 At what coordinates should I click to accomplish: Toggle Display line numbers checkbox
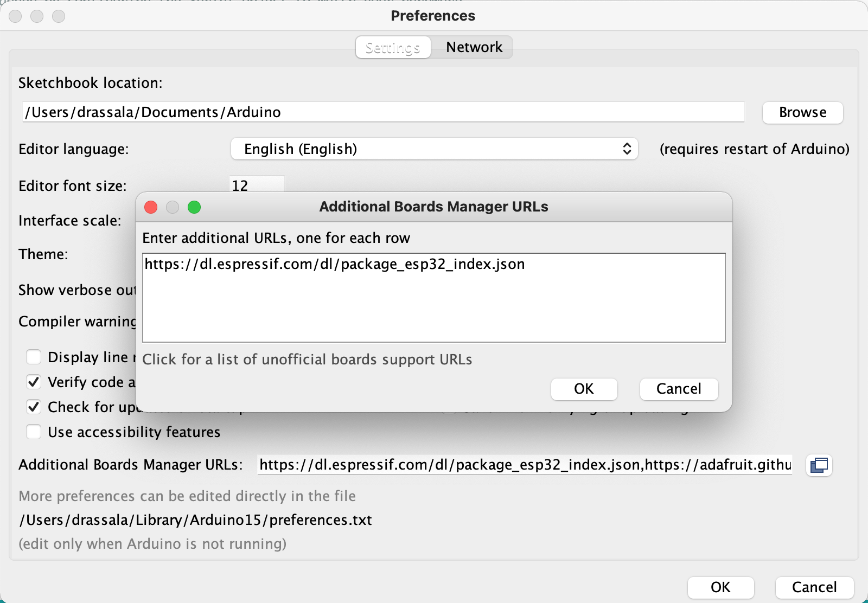[x=34, y=357]
